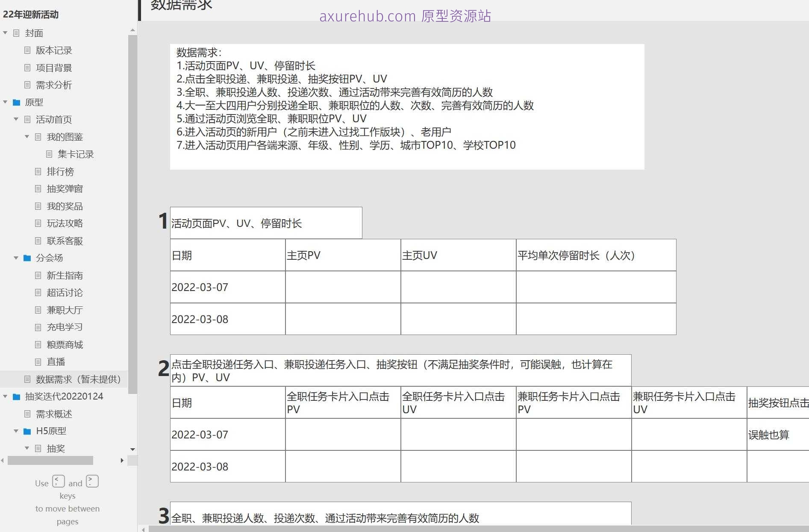The width and height of the screenshot is (809, 532).
Task: Click the 误触也算 table cell
Action: [x=778, y=435]
